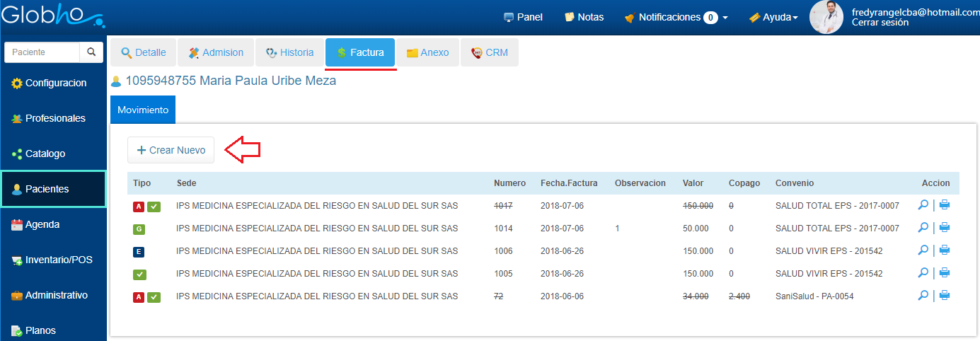The height and width of the screenshot is (341, 980).
Task: Open the Notificaciones dropdown
Action: 676,17
